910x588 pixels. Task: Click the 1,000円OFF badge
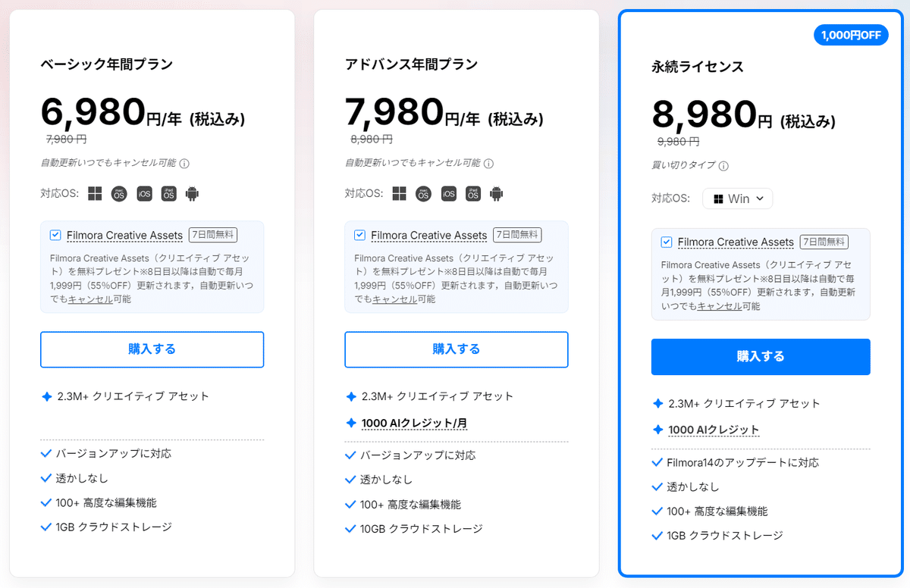851,35
